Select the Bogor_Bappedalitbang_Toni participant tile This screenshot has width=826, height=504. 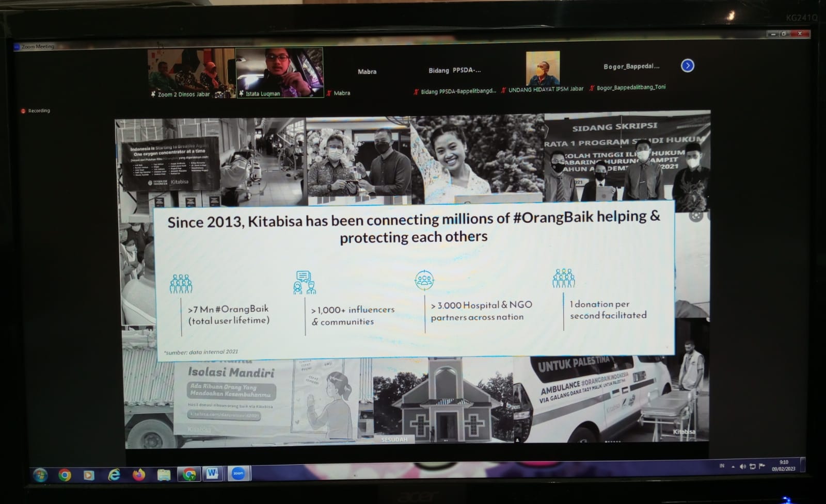pos(631,68)
